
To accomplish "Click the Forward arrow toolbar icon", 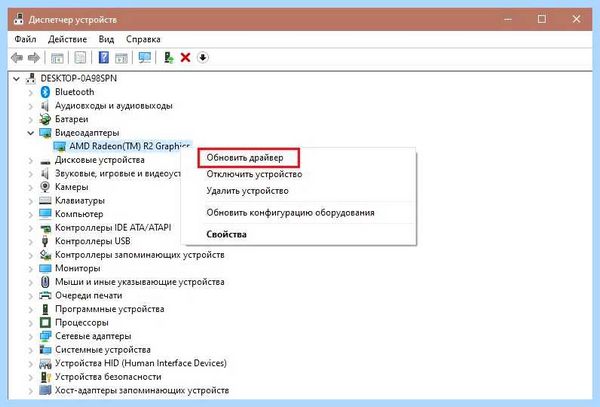I will 34,58.
